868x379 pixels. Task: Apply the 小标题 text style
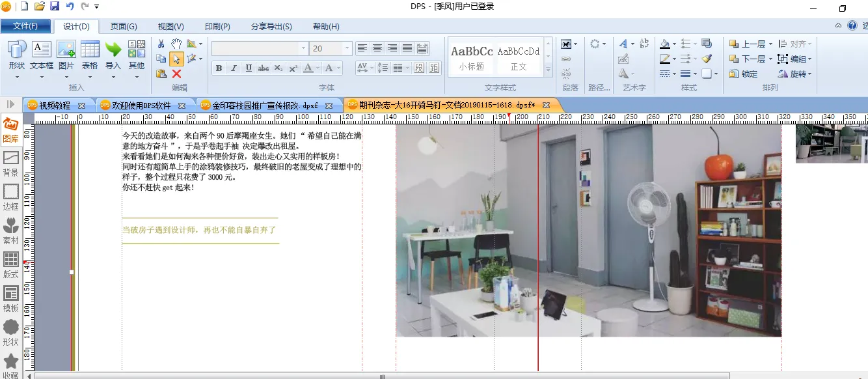pyautogui.click(x=471, y=57)
